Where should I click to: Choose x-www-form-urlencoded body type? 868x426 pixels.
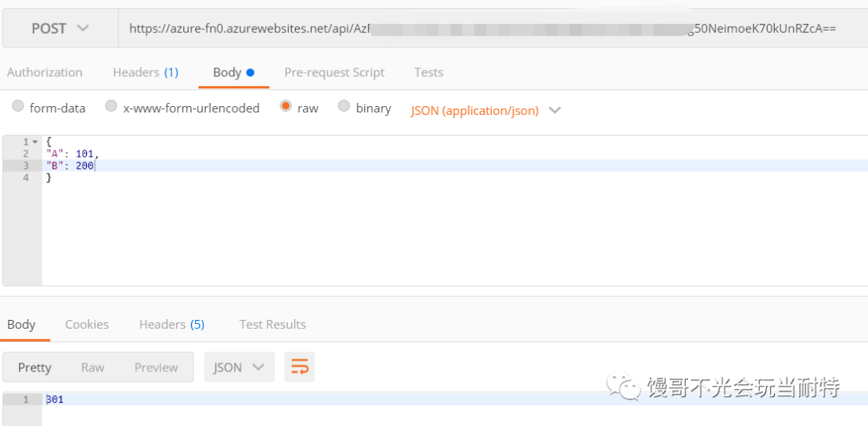click(x=111, y=106)
